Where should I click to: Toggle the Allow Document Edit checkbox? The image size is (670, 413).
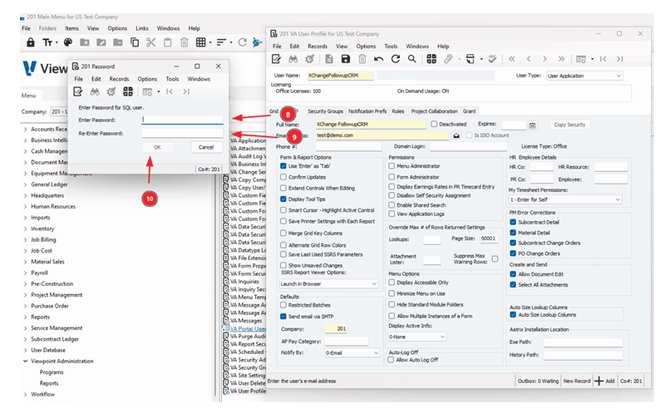513,274
